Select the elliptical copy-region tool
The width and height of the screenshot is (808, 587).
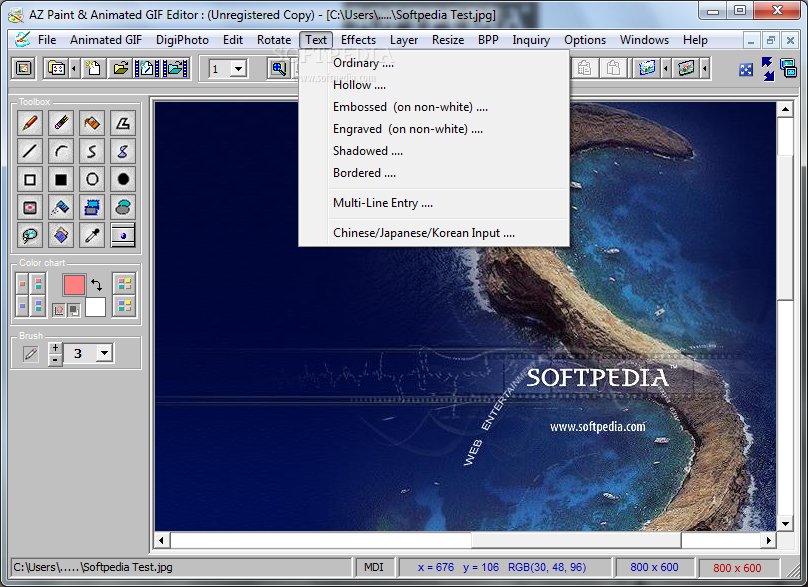(x=123, y=207)
